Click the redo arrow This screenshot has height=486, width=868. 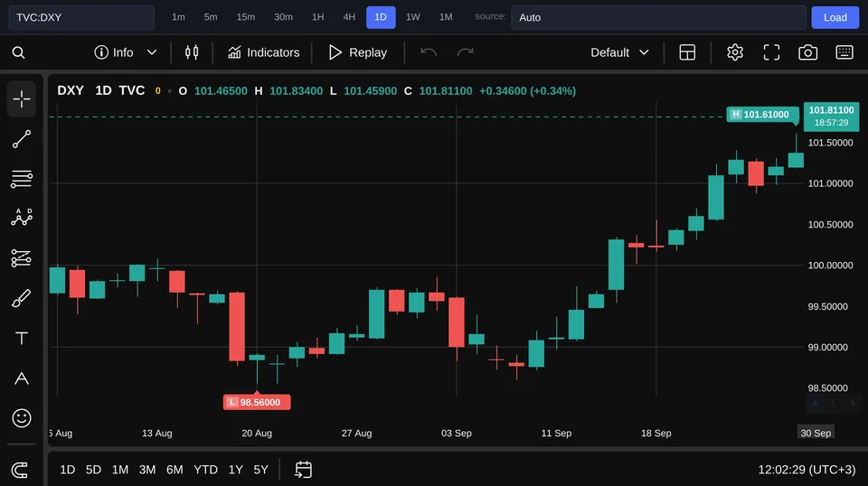465,52
